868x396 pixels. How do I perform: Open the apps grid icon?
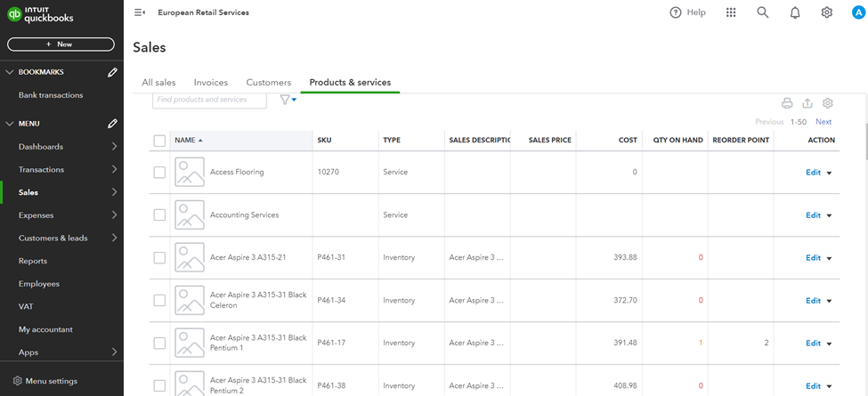(x=731, y=12)
